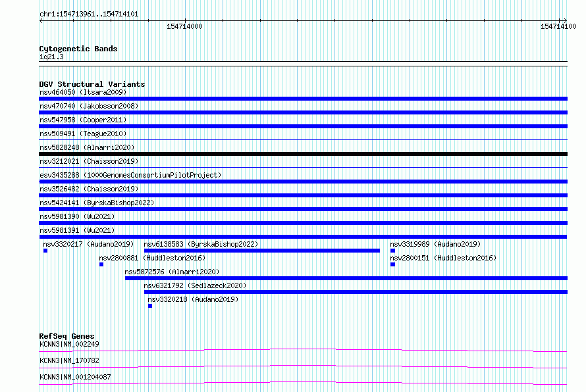
Task: Click the blue bar under nsv470740
Action: (303, 112)
